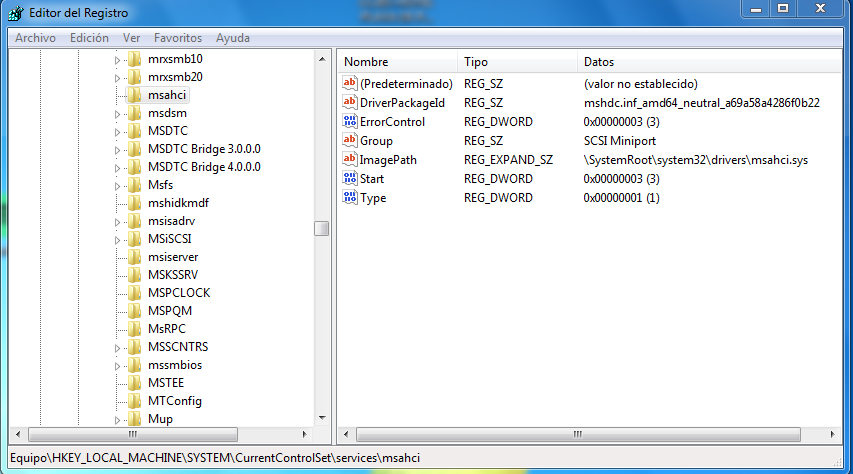Sort by the Nombre column header
The height and width of the screenshot is (474, 853).
(398, 62)
